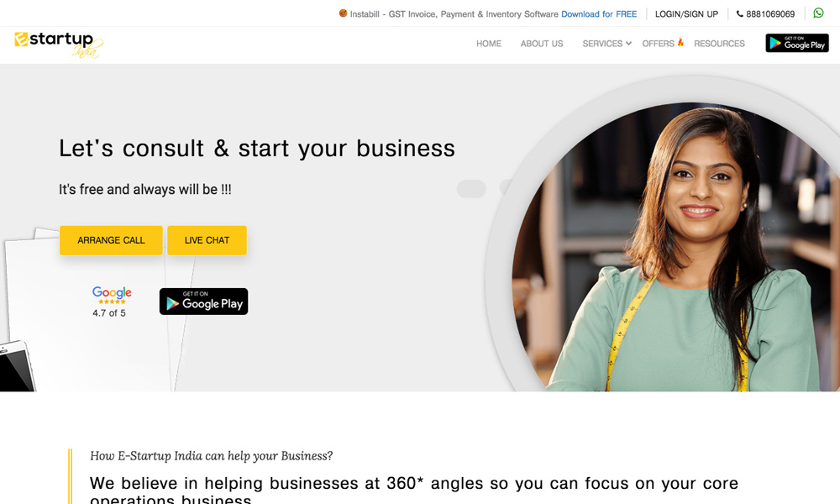
Task: Click the E-Startup India logo
Action: [x=59, y=45]
